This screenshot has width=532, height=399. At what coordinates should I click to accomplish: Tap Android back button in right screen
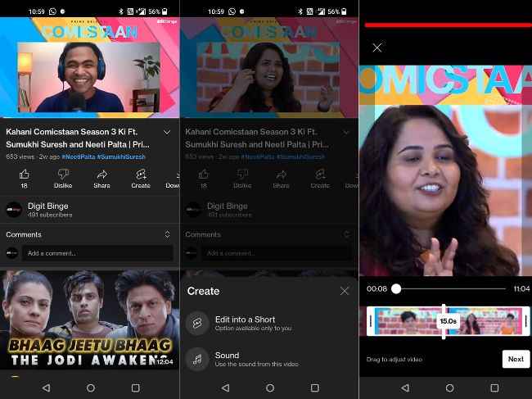click(x=405, y=388)
